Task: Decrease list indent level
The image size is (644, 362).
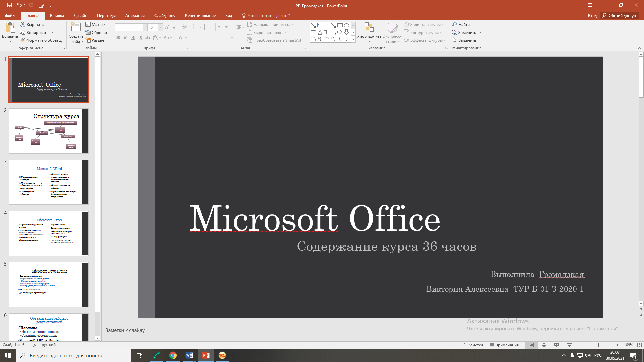Action: pyautogui.click(x=220, y=27)
